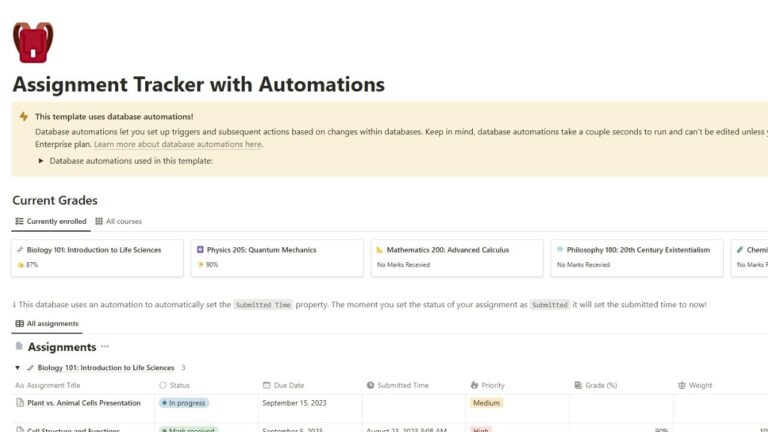Click the lightning bolt callout icon
The image size is (768, 432).
[24, 117]
